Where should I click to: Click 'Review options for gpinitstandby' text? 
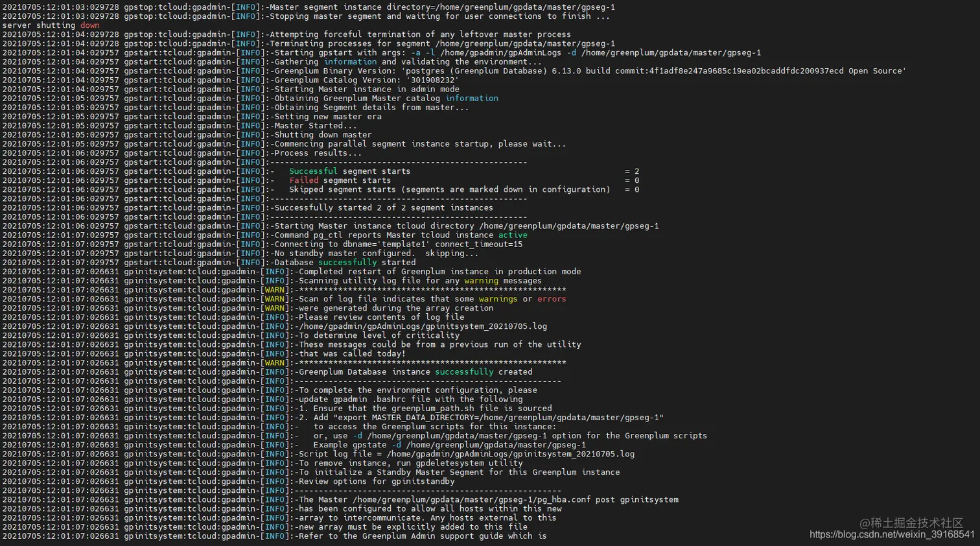coord(377,481)
